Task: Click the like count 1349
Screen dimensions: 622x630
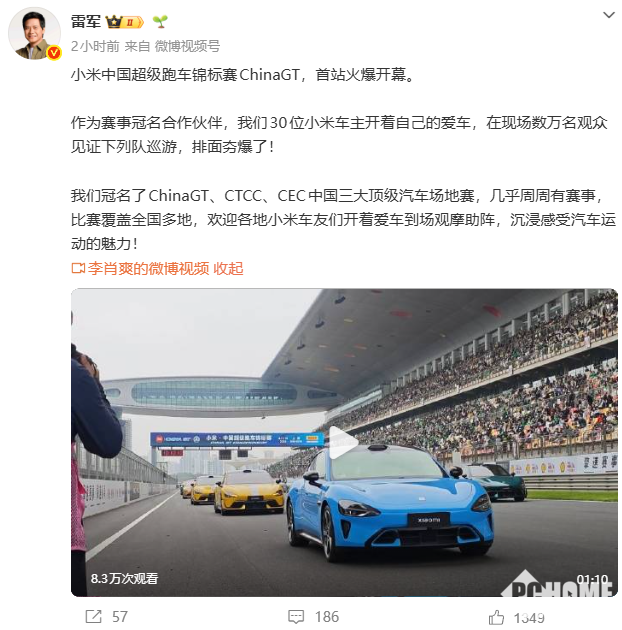Action: pos(529,618)
